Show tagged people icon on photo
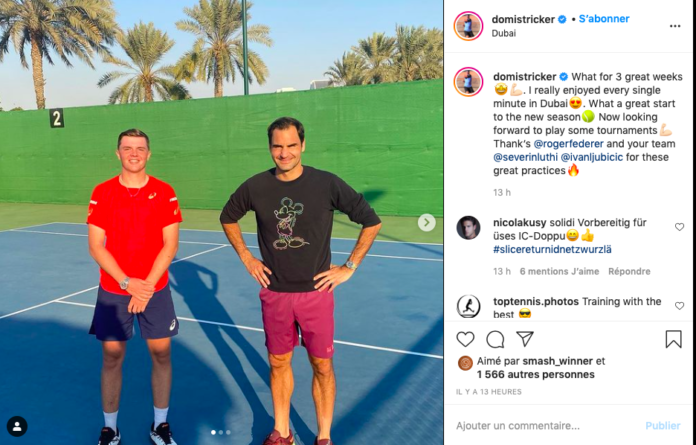This screenshot has width=696, height=445. (x=17, y=426)
